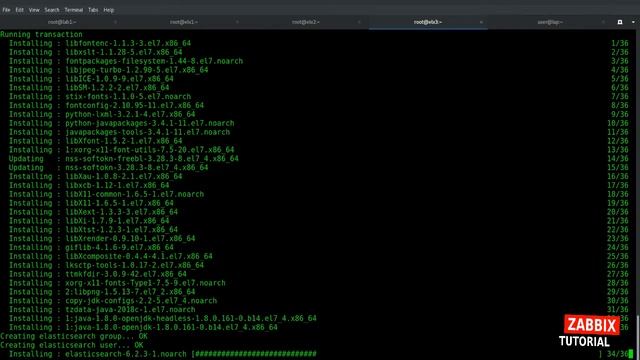Click libX11-common-1.6.5-1.el7.noarch text
Image resolution: width=640 pixels, height=360 pixels.
pyautogui.click(x=134, y=194)
